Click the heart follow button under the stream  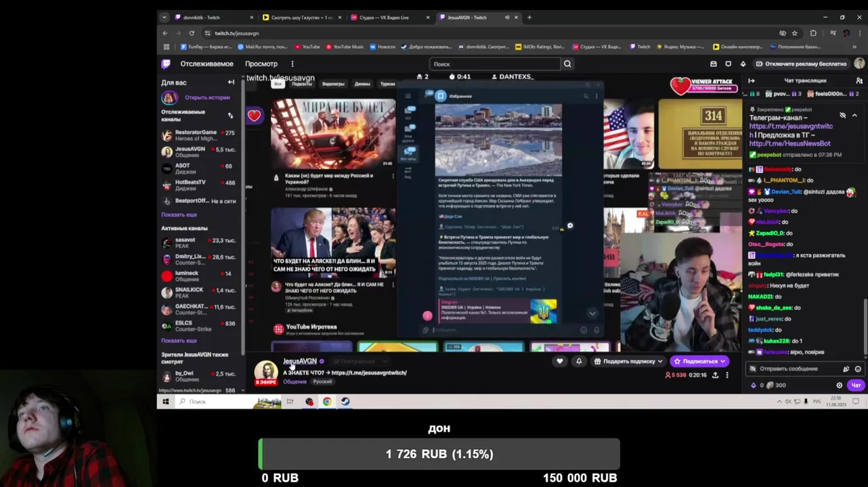point(559,361)
